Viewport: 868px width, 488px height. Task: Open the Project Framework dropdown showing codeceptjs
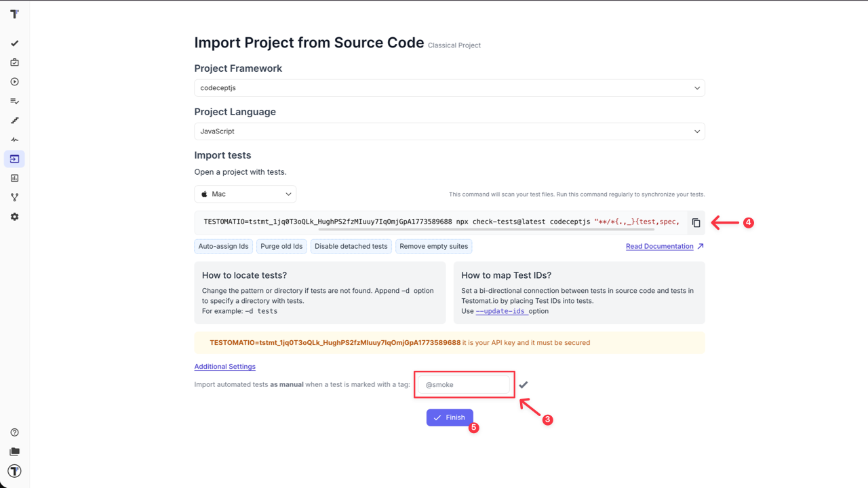[x=449, y=87]
